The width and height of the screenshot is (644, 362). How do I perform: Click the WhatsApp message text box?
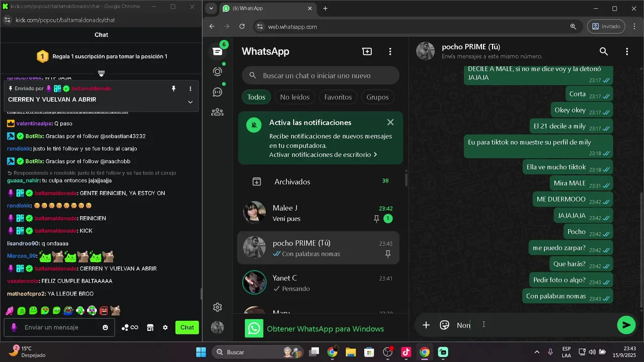coord(533,325)
